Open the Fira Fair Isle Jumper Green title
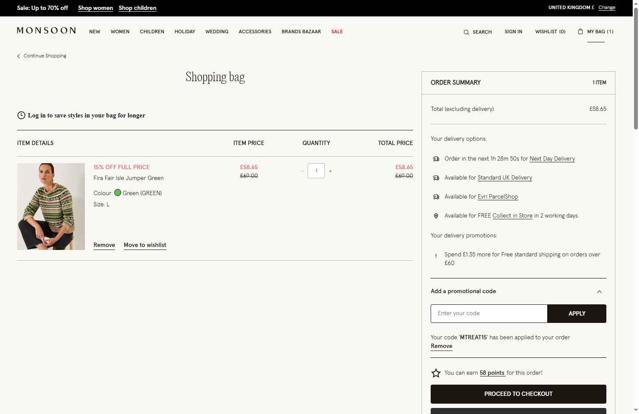 128,178
